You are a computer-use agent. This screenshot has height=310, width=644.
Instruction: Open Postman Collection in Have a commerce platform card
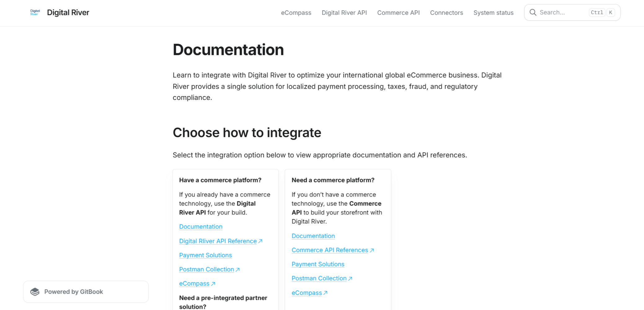206,269
